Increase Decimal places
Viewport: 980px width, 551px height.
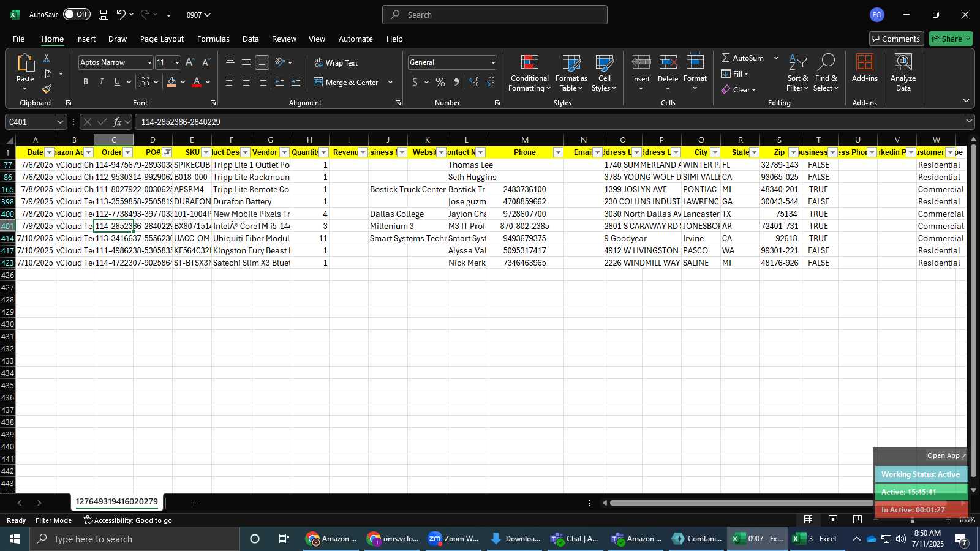474,82
